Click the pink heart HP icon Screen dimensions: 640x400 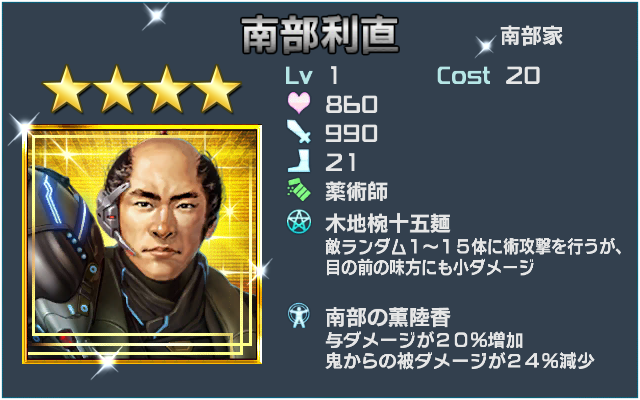click(x=299, y=103)
